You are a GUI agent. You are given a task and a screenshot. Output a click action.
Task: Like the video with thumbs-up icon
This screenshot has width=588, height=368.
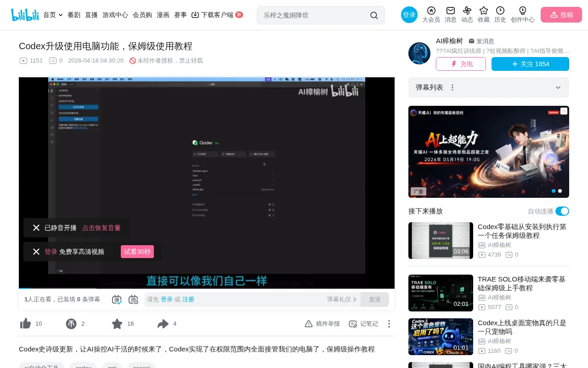point(26,324)
